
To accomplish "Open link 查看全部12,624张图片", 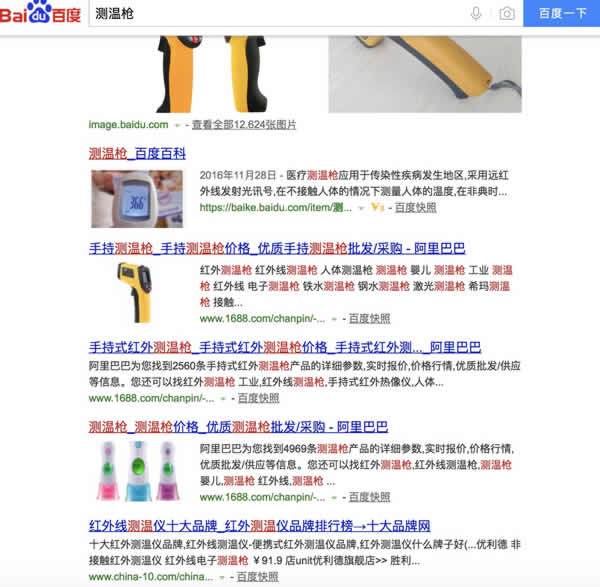I will [244, 125].
